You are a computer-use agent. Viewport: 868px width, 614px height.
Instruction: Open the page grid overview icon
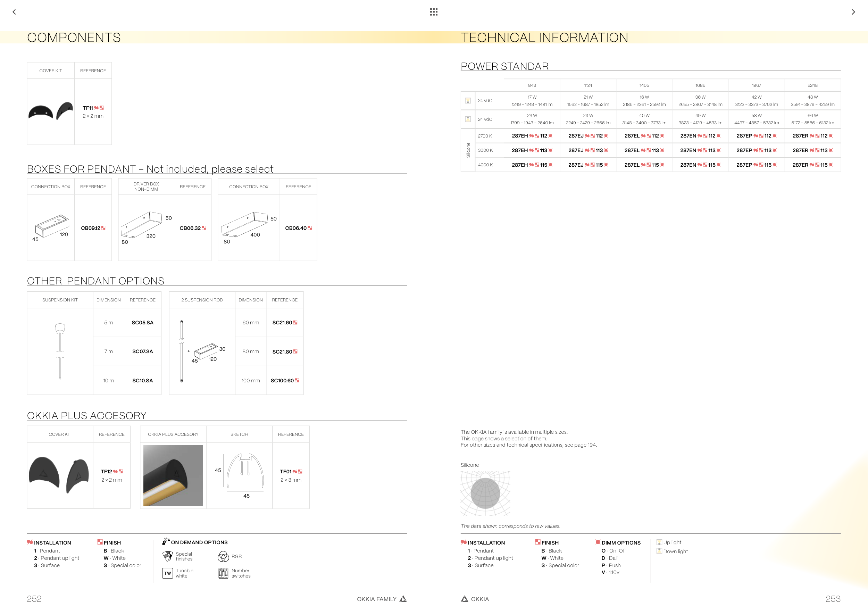tap(434, 12)
